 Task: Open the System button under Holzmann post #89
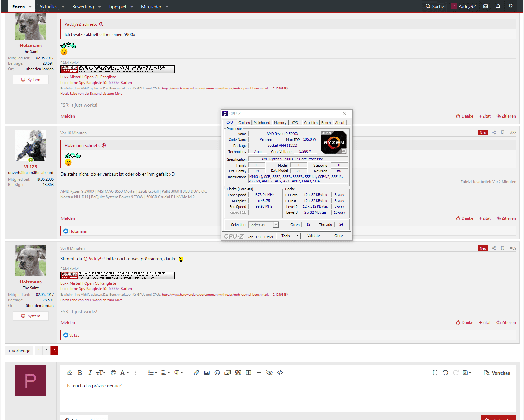click(x=31, y=316)
